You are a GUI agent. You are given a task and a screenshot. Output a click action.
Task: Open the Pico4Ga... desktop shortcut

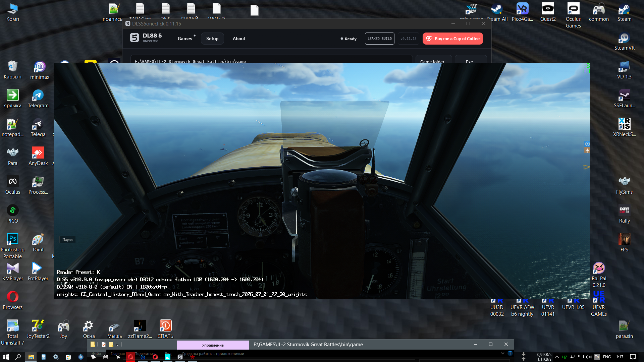(x=522, y=12)
